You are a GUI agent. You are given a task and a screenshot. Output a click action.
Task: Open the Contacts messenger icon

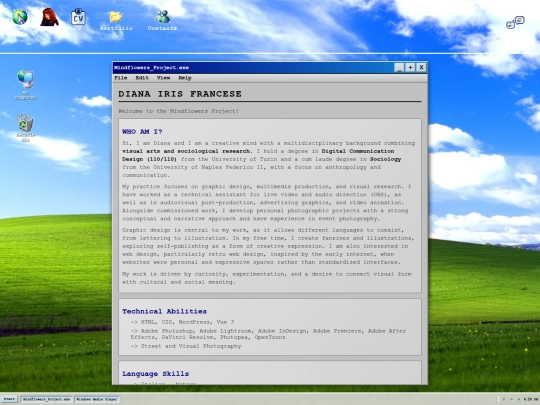coord(162,20)
